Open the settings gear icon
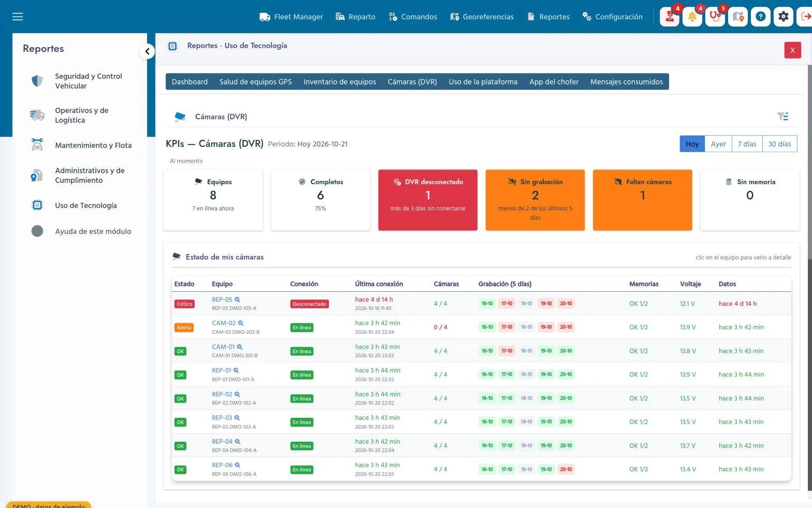The width and height of the screenshot is (812, 508). [x=784, y=17]
